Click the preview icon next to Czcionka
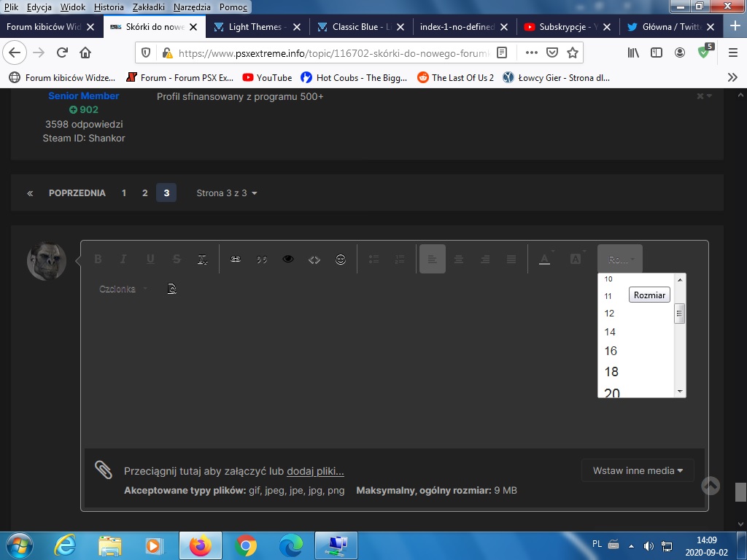747x560 pixels. click(x=172, y=289)
